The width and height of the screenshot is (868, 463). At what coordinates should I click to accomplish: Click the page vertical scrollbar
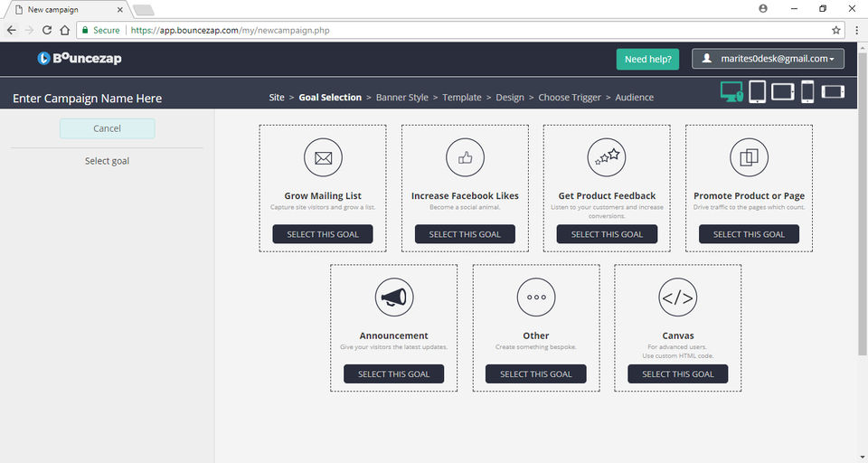pos(863,203)
